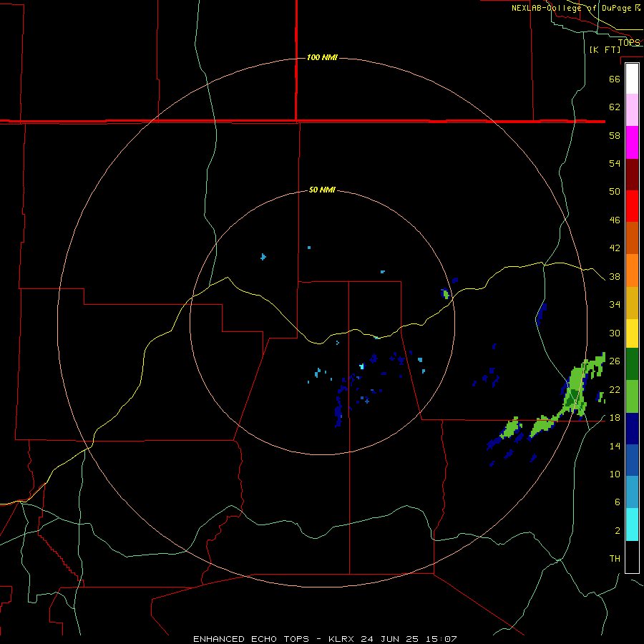Select the light orange legend swatch
644x644 pixels.
tap(632, 270)
